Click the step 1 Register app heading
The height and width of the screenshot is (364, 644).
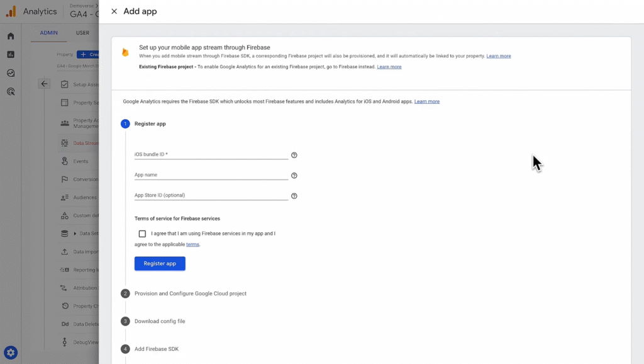pos(150,124)
